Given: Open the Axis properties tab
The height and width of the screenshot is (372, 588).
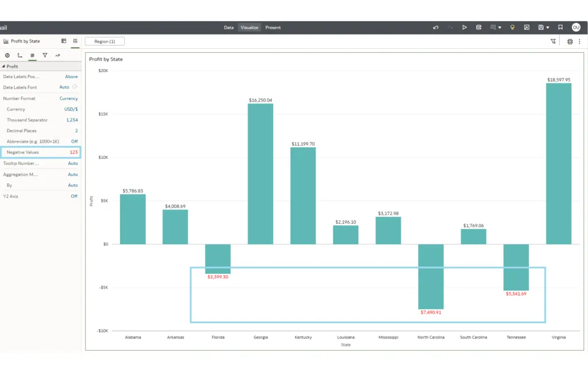Looking at the screenshot, I should 20,55.
